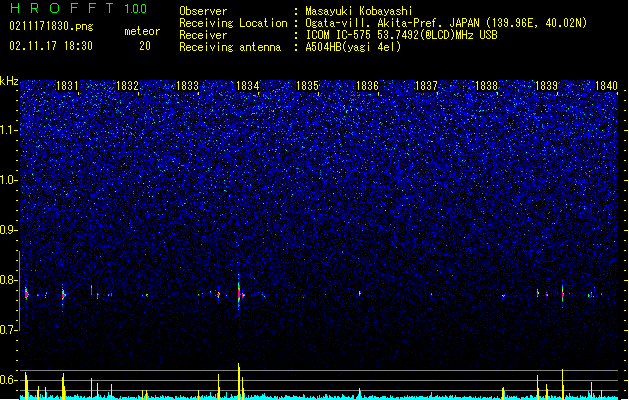Click the HROFFT title text
Viewport: 629px width, 400px height.
pos(61,8)
